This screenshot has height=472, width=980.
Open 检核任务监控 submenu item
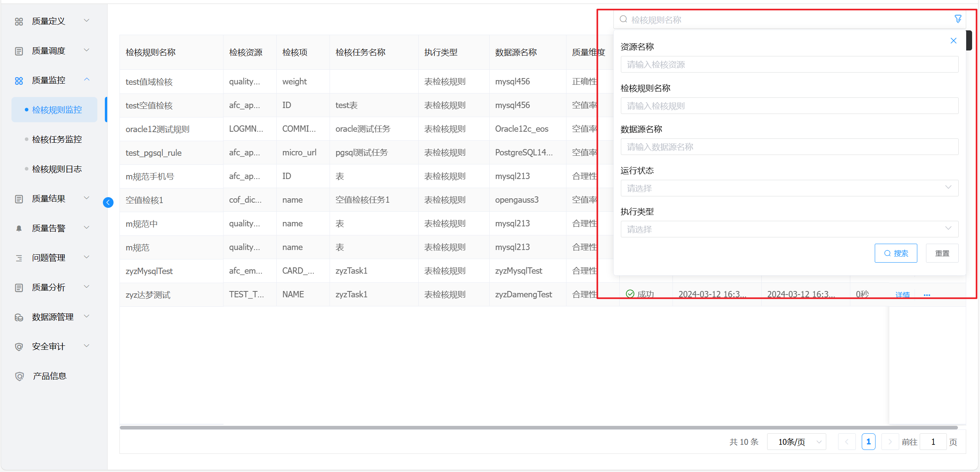(57, 139)
